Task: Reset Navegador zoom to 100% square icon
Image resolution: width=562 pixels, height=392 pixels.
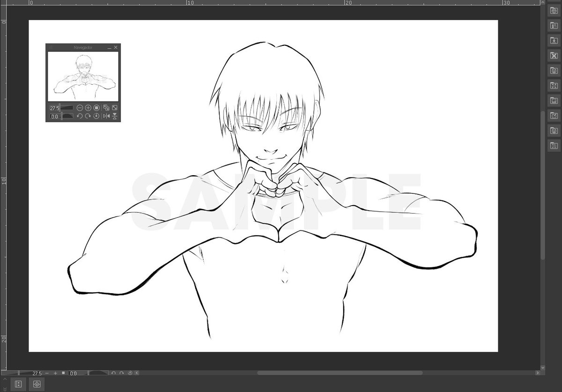Action: coord(96,108)
